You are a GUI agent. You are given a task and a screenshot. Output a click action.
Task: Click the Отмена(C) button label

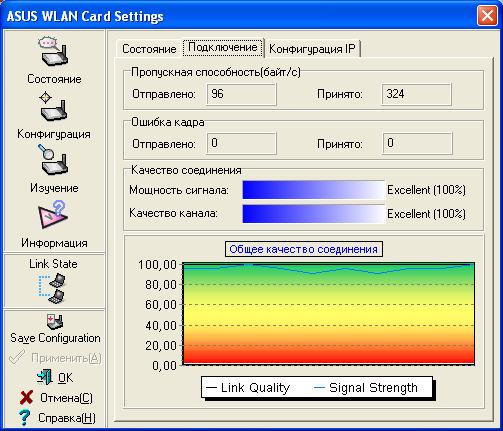66,398
